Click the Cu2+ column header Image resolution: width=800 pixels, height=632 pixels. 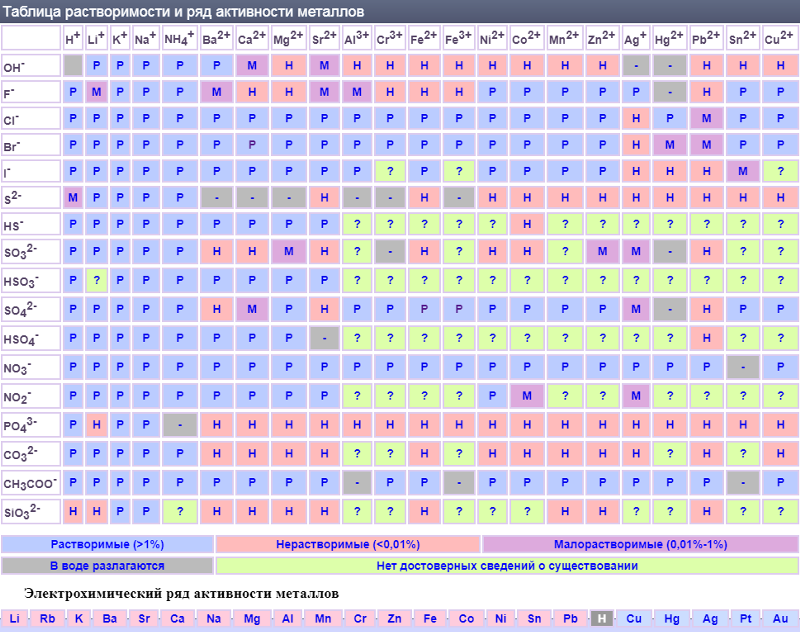coord(780,39)
